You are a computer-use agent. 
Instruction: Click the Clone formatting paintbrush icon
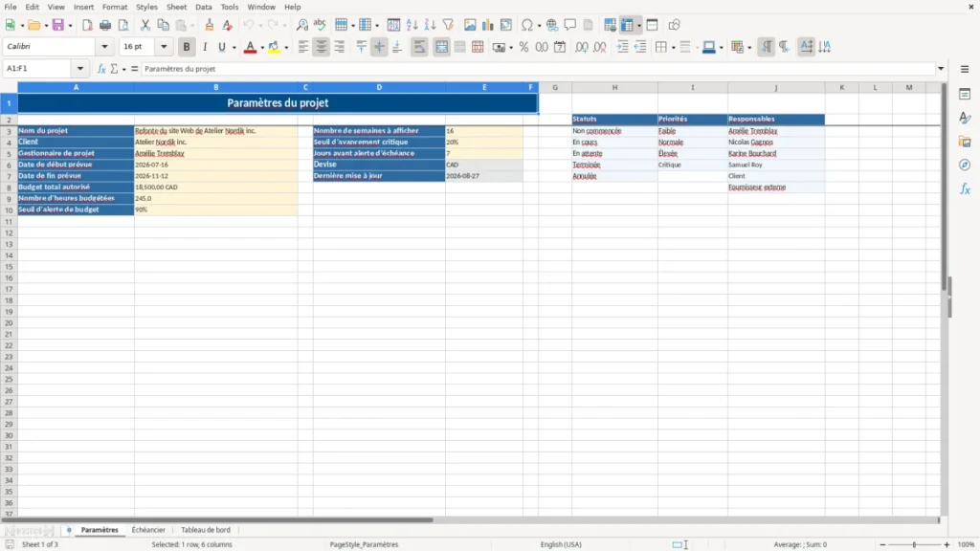click(210, 25)
